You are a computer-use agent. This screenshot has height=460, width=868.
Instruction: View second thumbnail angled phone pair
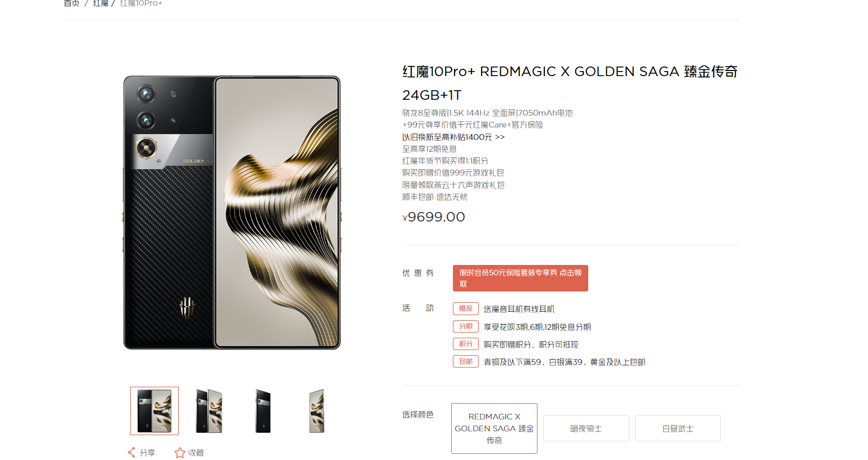[209, 411]
